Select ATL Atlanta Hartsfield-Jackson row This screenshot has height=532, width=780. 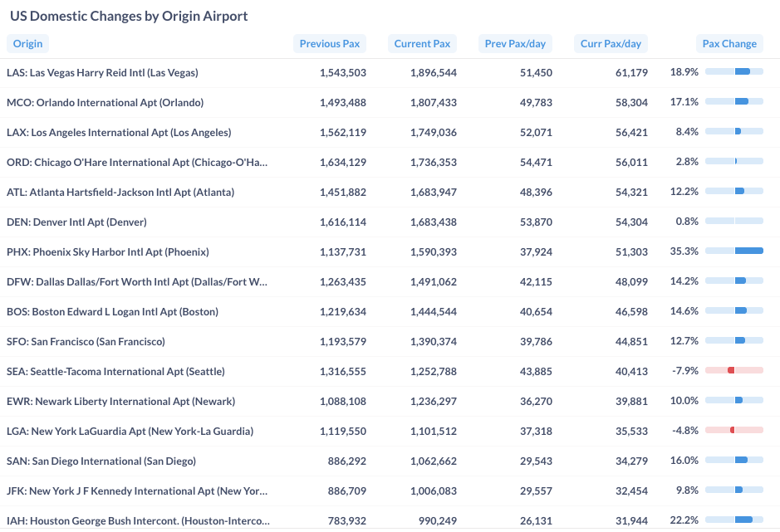pyautogui.click(x=120, y=193)
